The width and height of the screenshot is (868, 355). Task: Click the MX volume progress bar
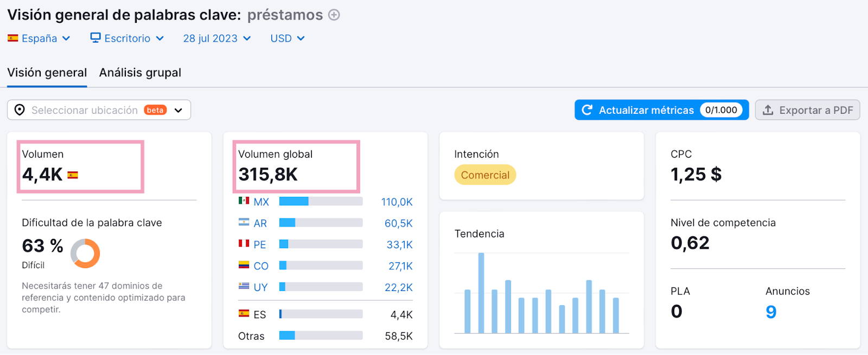[x=321, y=202]
